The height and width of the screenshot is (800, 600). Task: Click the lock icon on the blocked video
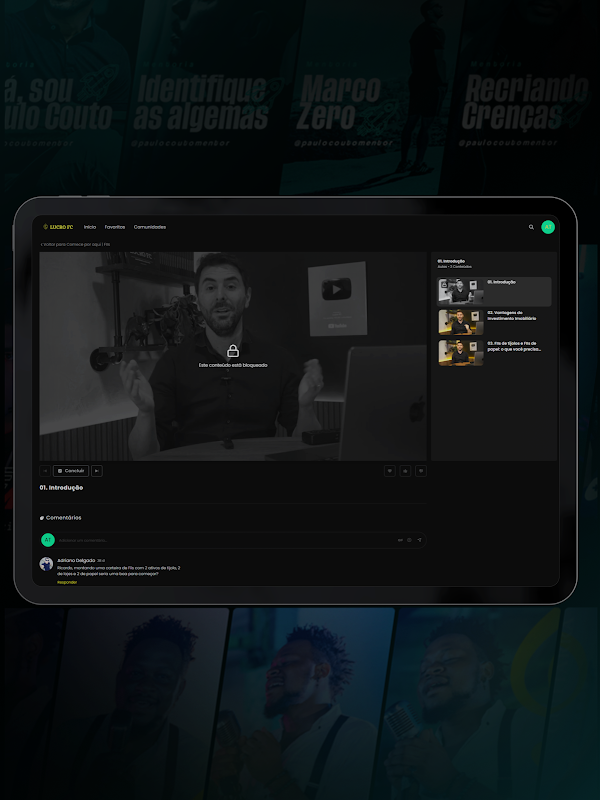click(233, 351)
